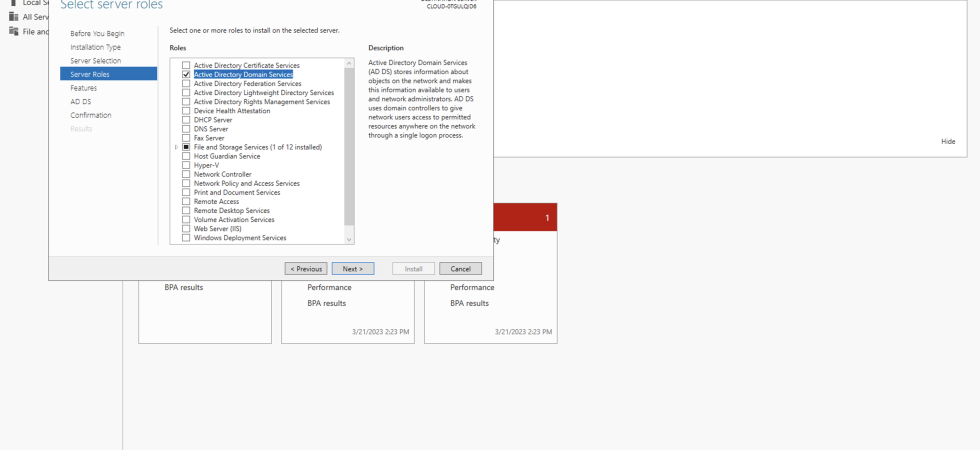
Task: Open the Installation Type wizard step
Action: tap(96, 47)
